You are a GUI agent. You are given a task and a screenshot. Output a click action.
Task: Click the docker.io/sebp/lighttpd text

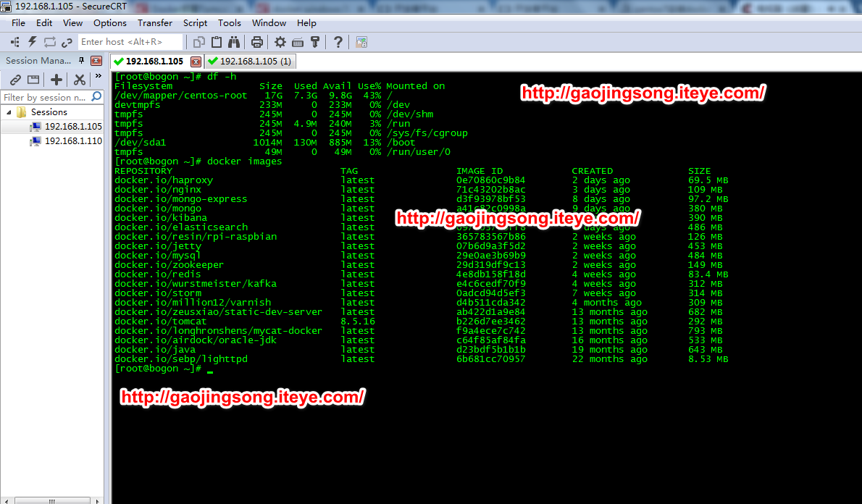[181, 359]
